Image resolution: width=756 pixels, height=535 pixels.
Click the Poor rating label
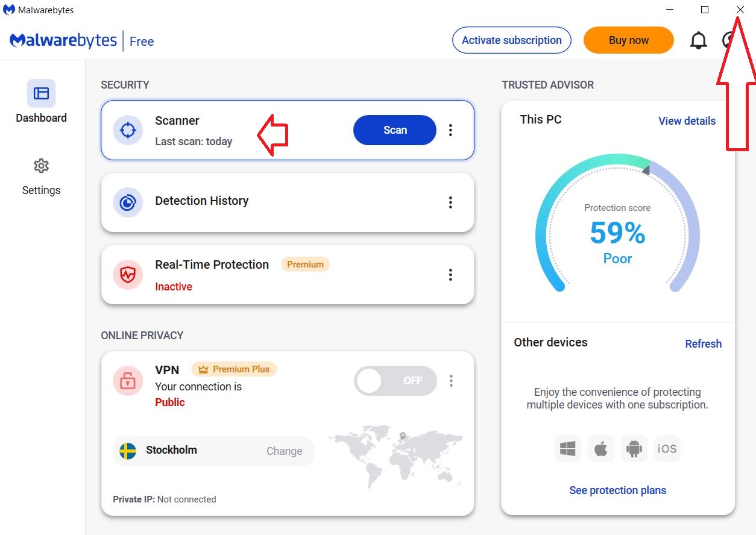click(618, 258)
